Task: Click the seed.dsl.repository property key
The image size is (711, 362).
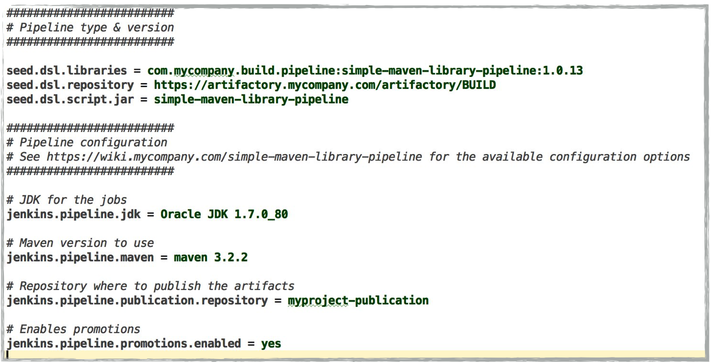Action: click(x=70, y=85)
